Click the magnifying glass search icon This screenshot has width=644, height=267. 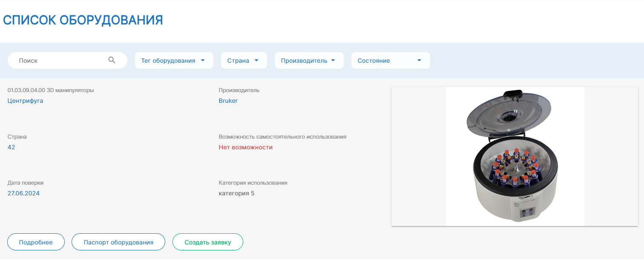[x=112, y=60]
